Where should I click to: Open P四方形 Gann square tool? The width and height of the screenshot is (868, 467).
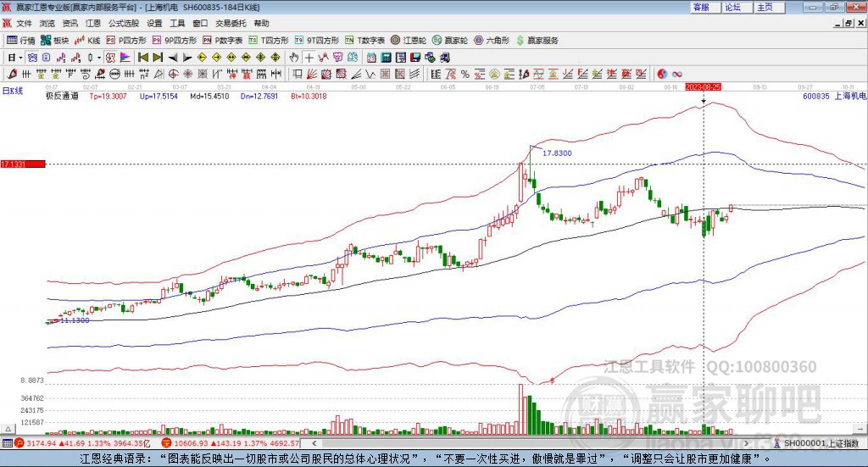click(126, 41)
